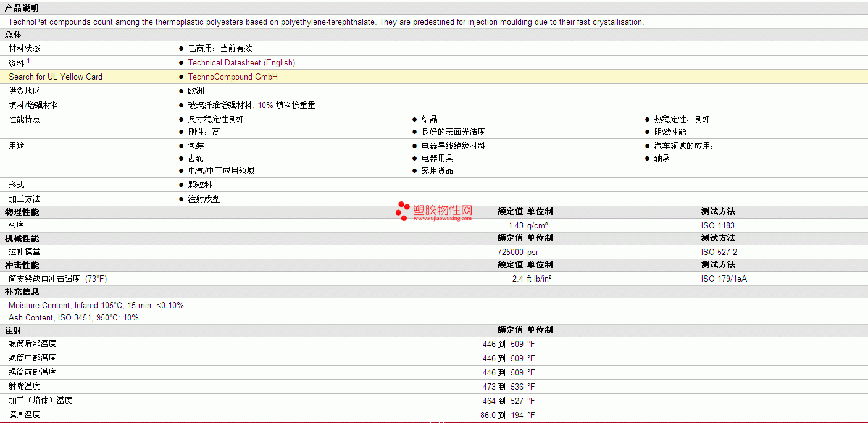
Task: Click the ft·lb/in² unit
Action: (540, 279)
